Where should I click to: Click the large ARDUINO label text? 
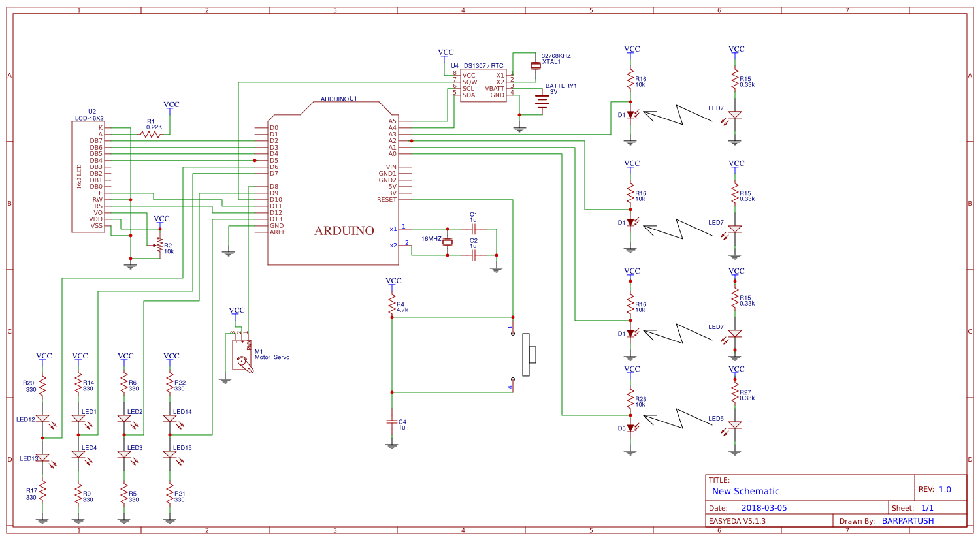(x=344, y=231)
